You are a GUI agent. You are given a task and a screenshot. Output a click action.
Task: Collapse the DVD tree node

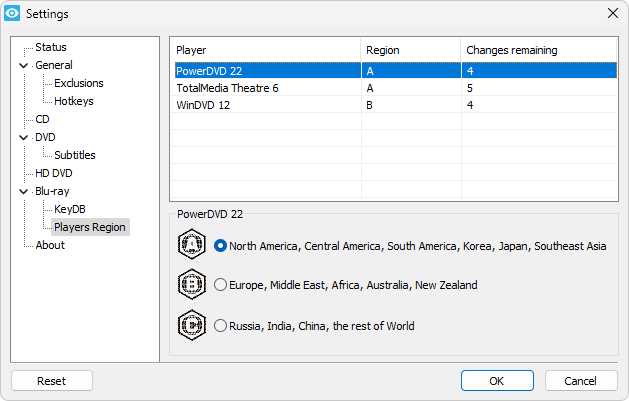coord(24,138)
